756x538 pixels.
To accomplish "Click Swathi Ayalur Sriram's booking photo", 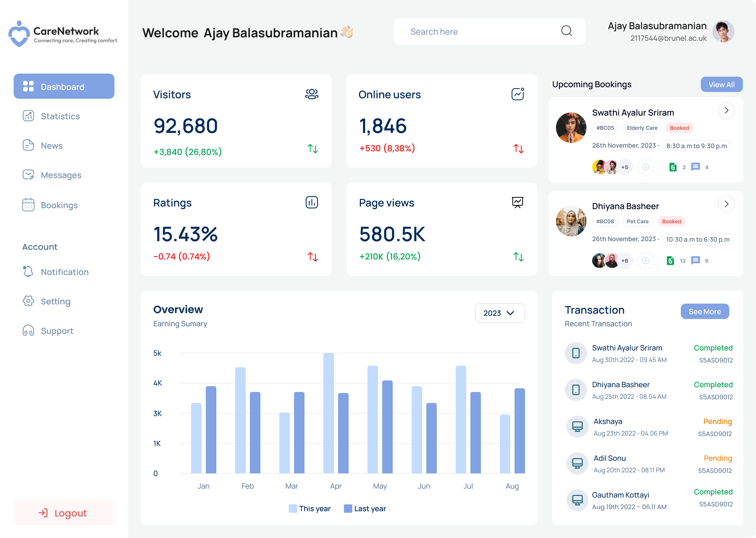I will 571,128.
